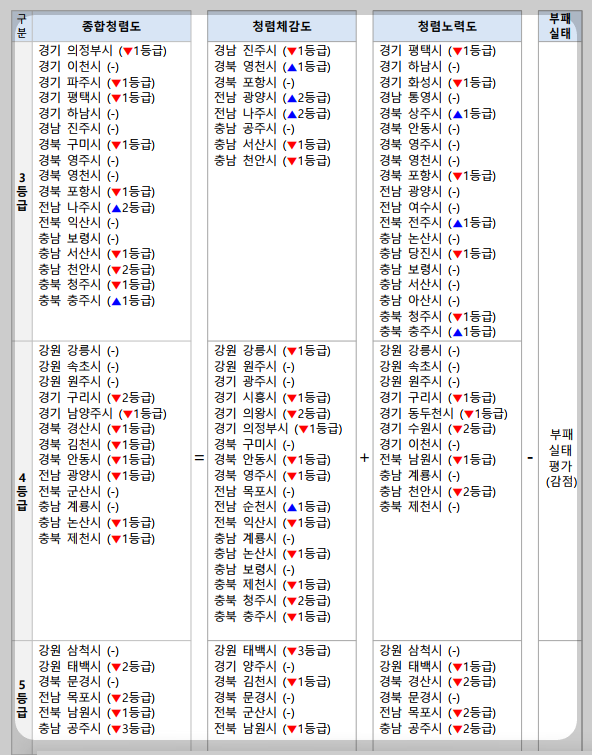Select 강원 태백시 (▼1등급) in 청렴노력도

[x=437, y=666]
